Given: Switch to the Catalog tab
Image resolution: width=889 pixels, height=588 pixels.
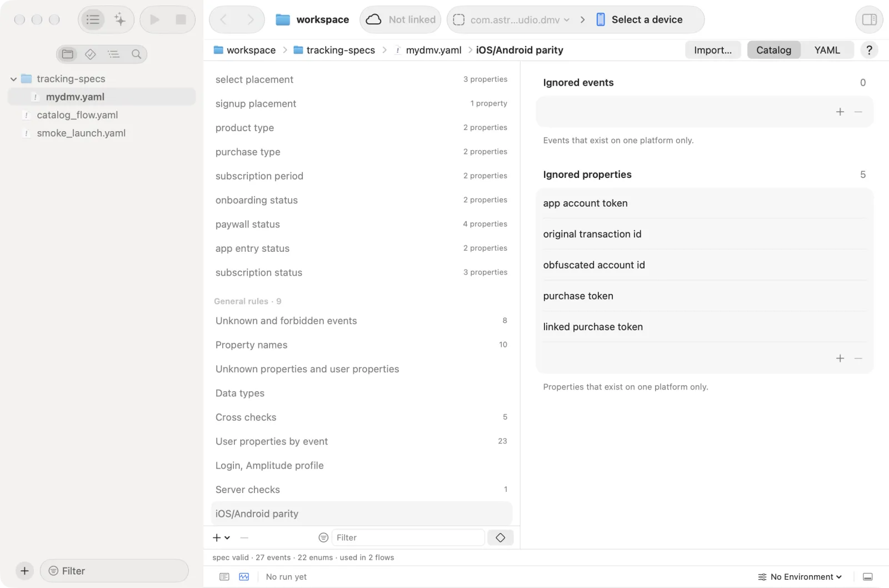Looking at the screenshot, I should click(773, 50).
